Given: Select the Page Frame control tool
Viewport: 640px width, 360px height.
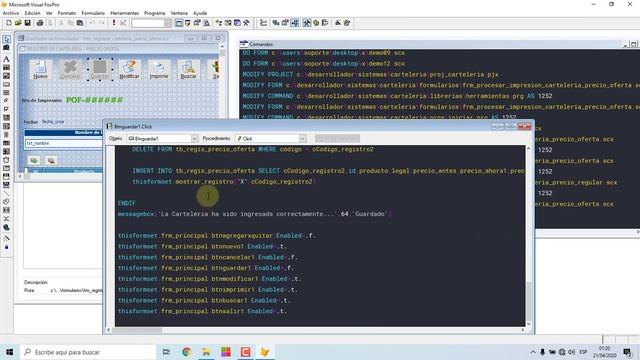Looking at the screenshot, I should [x=7, y=168].
